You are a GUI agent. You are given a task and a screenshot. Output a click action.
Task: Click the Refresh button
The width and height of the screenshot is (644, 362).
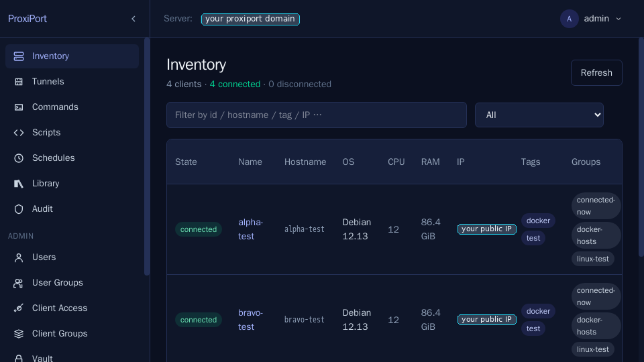point(596,72)
